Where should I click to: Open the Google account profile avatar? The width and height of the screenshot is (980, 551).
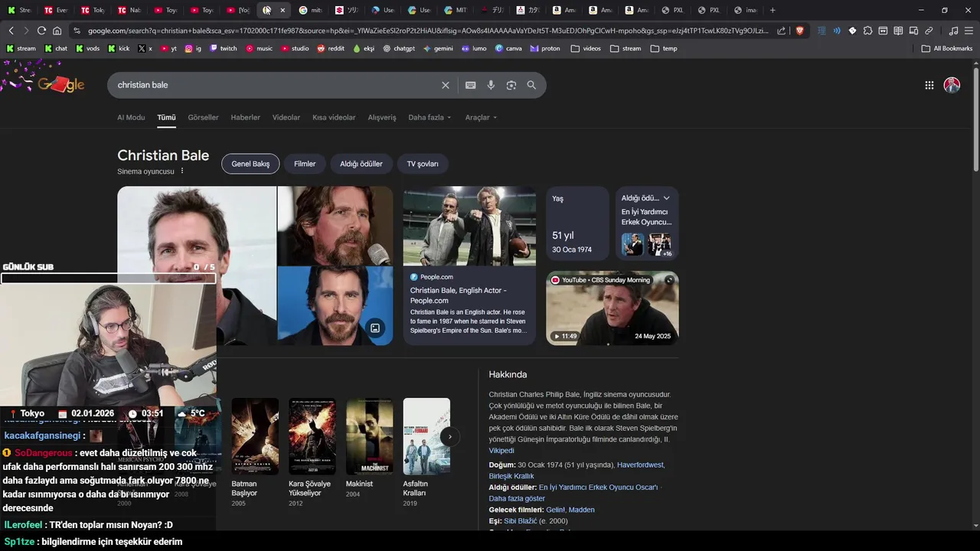pyautogui.click(x=952, y=85)
